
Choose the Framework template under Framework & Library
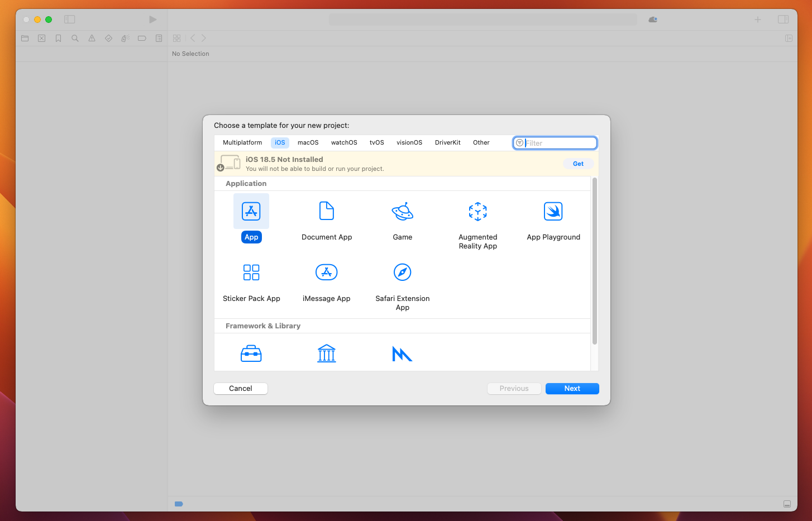[251, 353]
